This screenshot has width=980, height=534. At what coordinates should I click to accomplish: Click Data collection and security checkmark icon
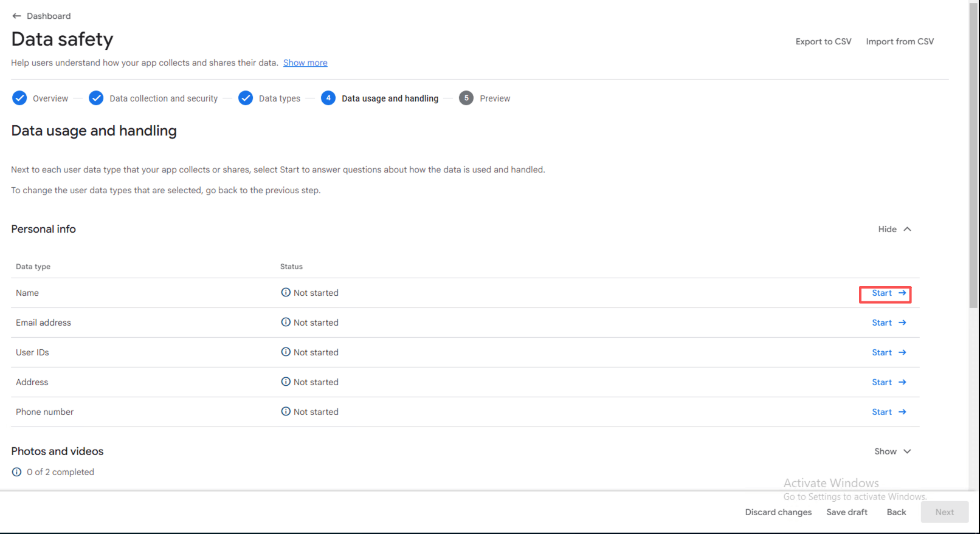pyautogui.click(x=96, y=98)
